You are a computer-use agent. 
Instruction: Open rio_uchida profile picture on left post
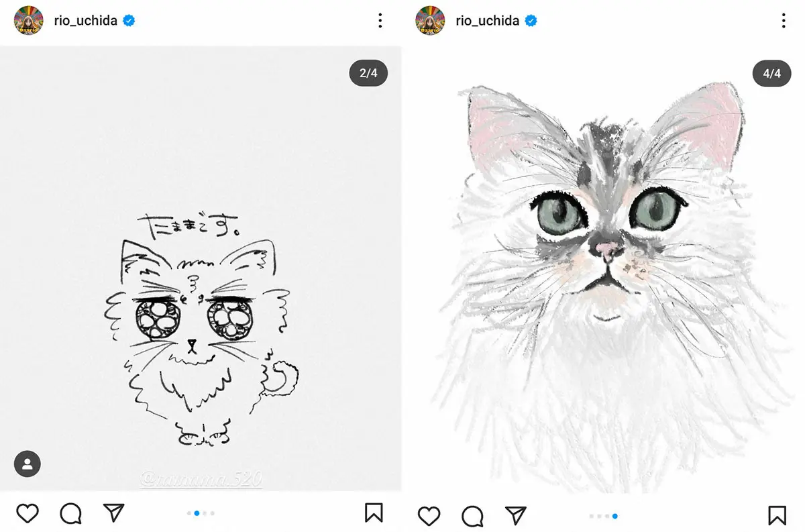(28, 21)
